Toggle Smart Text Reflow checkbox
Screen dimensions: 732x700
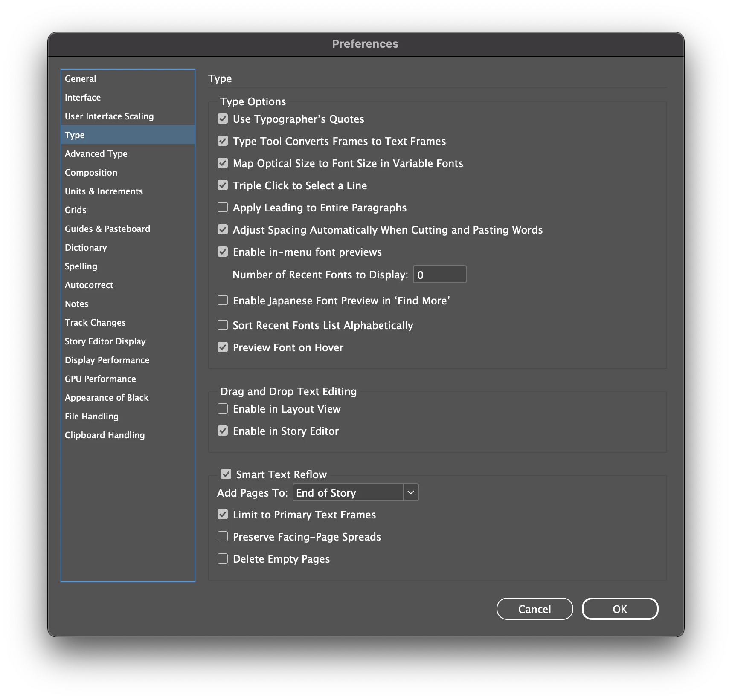tap(226, 474)
